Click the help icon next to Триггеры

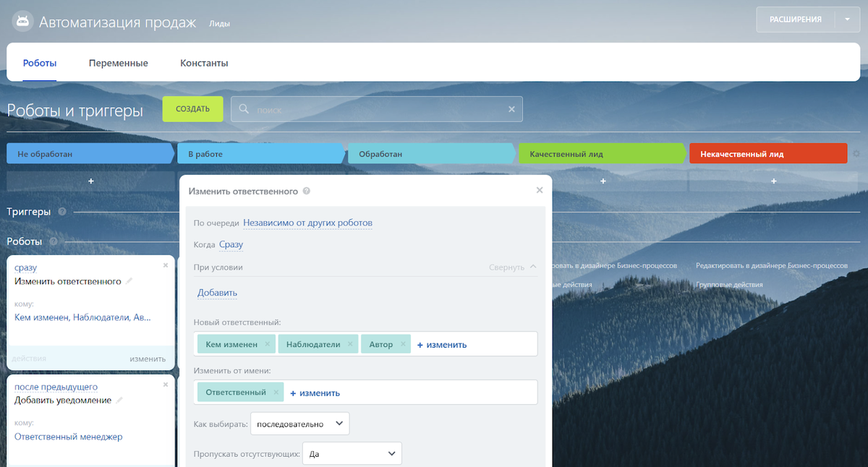point(62,212)
